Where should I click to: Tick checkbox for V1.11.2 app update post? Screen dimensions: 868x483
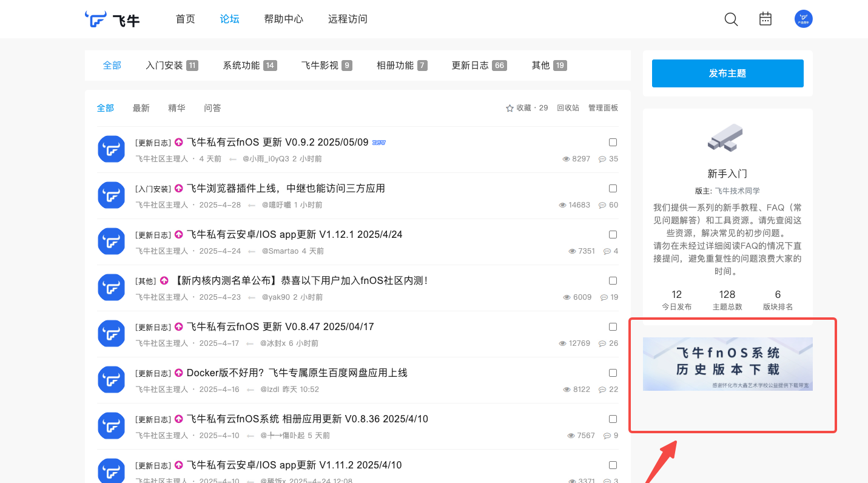pyautogui.click(x=613, y=465)
